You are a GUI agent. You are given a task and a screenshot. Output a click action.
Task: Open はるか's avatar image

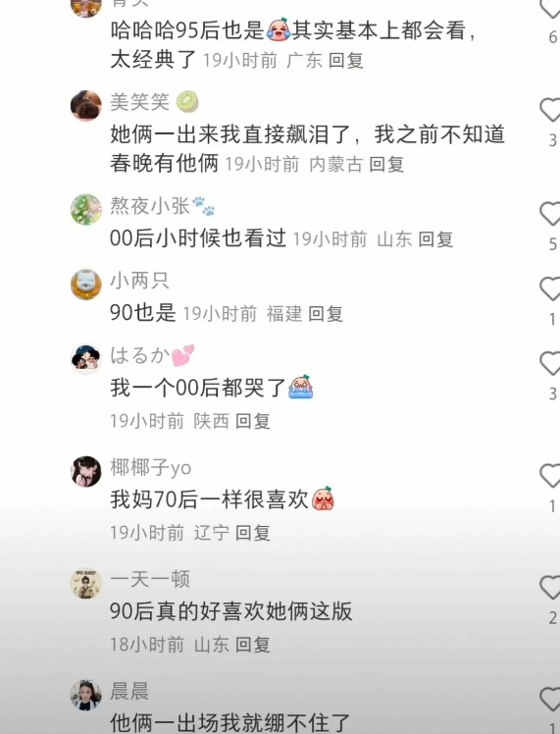pyautogui.click(x=85, y=359)
